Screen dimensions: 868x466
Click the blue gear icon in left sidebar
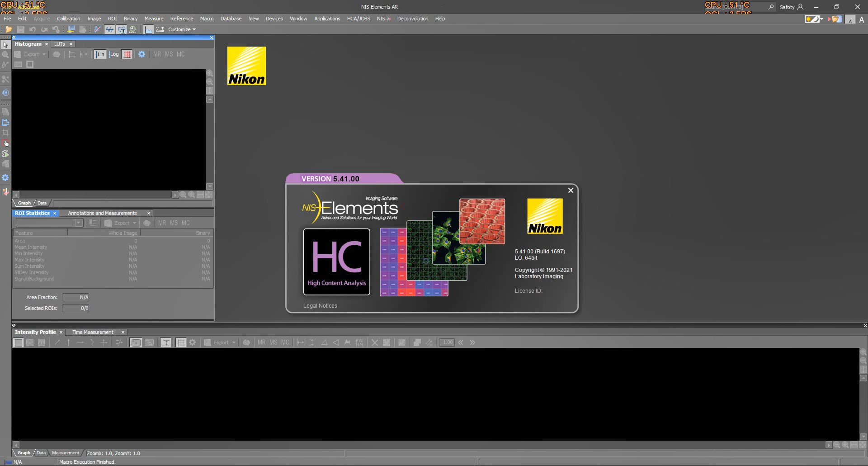point(5,177)
